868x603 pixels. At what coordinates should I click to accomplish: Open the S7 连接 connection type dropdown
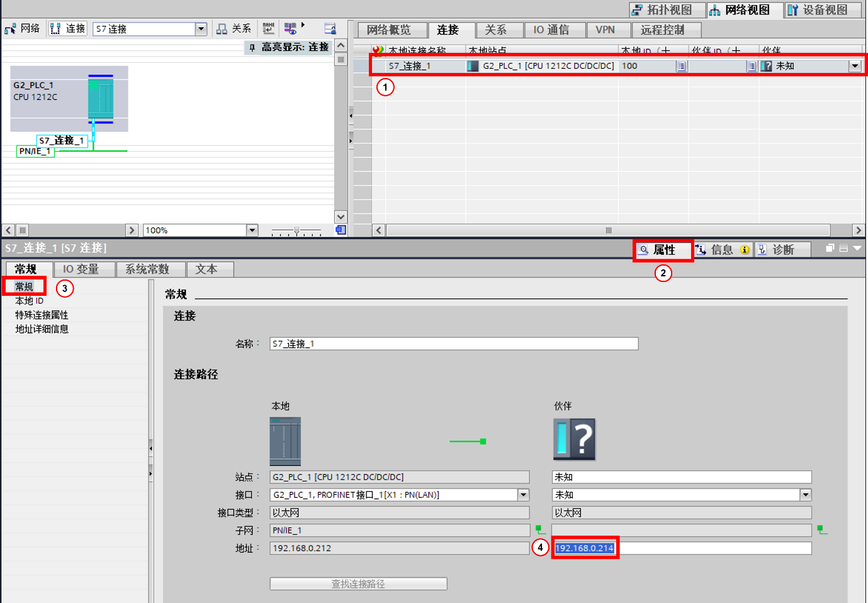click(201, 29)
